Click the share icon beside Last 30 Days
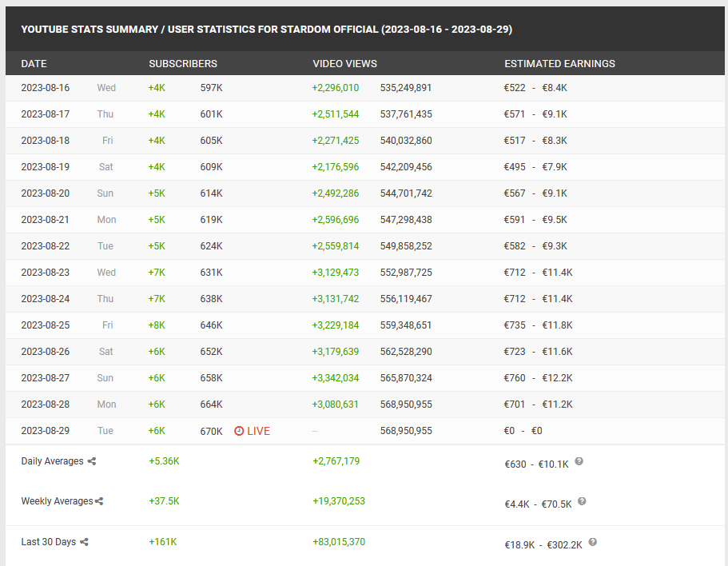 (84, 542)
